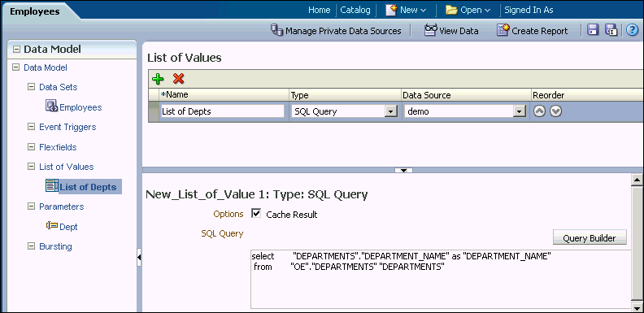The image size is (644, 313).
Task: Click the Type column header
Action: [x=345, y=95]
